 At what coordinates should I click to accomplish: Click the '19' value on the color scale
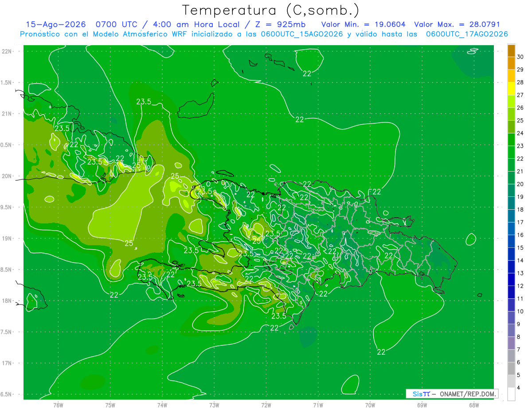520,197
